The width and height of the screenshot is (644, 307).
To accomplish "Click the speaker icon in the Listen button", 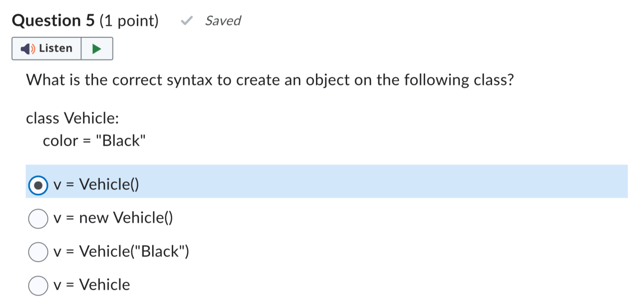I will (x=24, y=48).
